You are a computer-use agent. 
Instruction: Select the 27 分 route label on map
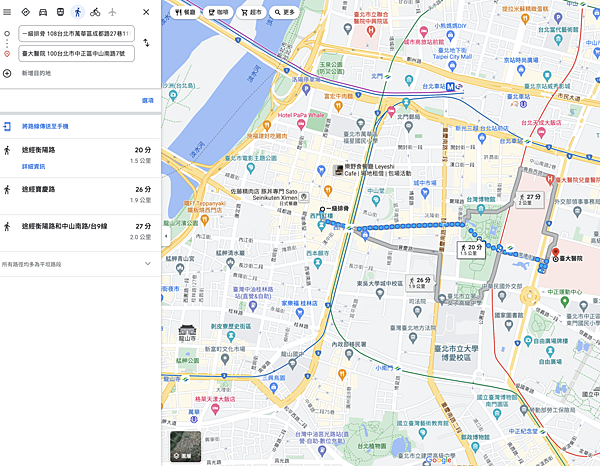coord(530,199)
